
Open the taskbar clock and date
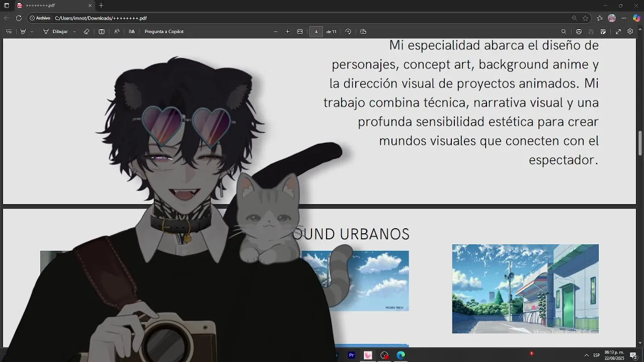(614, 355)
